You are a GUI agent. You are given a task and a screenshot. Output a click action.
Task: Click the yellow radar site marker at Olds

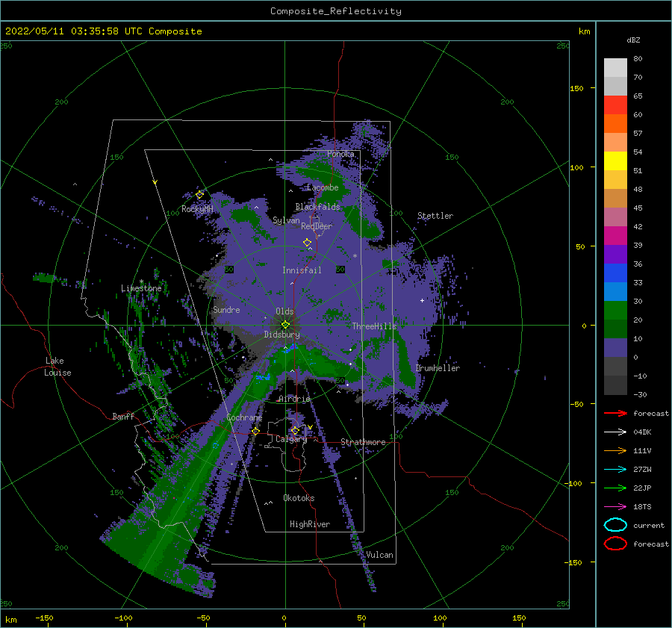point(285,325)
